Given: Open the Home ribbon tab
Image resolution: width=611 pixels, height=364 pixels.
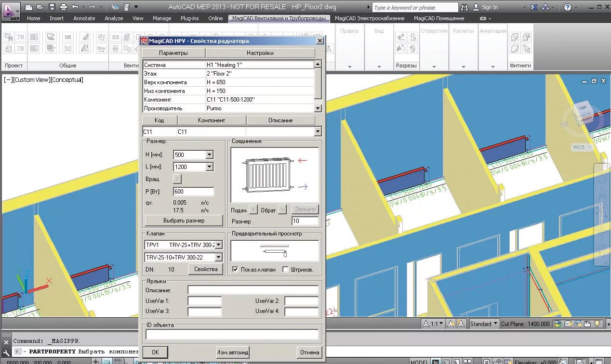Looking at the screenshot, I should pos(34,18).
